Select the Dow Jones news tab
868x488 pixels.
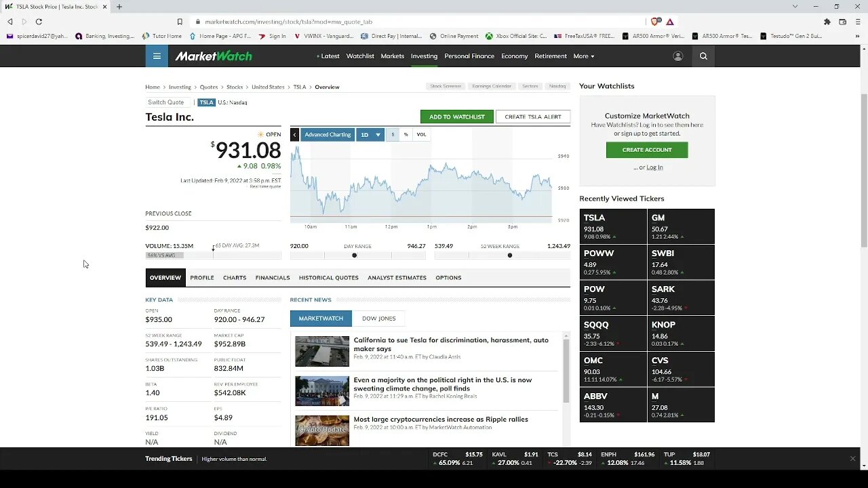379,319
